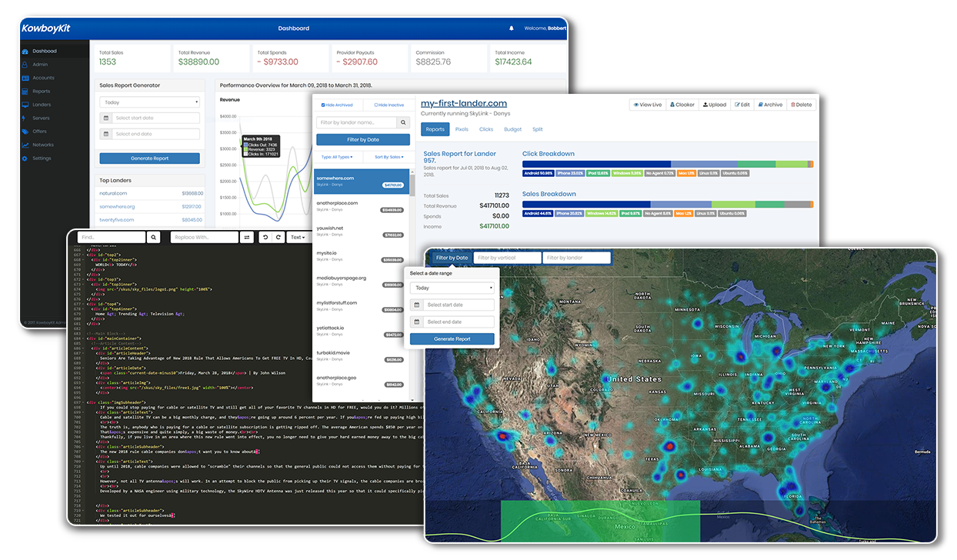The height and width of the screenshot is (560, 957).
Task: Open Settings gear in the sidebar
Action: (x=25, y=158)
